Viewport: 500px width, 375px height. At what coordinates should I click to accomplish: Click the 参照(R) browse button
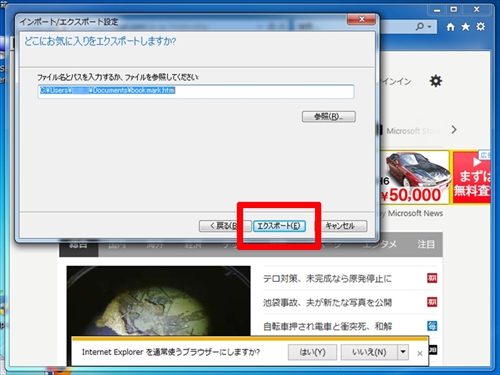(x=329, y=117)
